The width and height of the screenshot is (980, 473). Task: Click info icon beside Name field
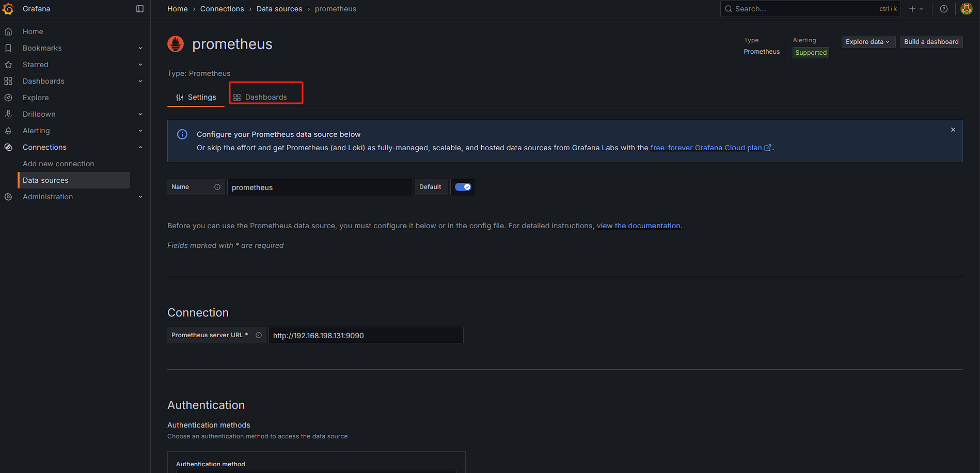[x=217, y=187]
